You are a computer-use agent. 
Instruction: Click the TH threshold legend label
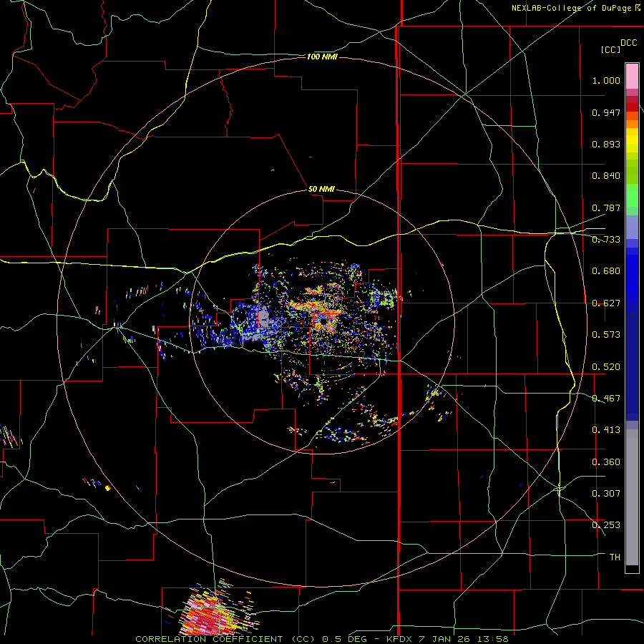coord(615,557)
